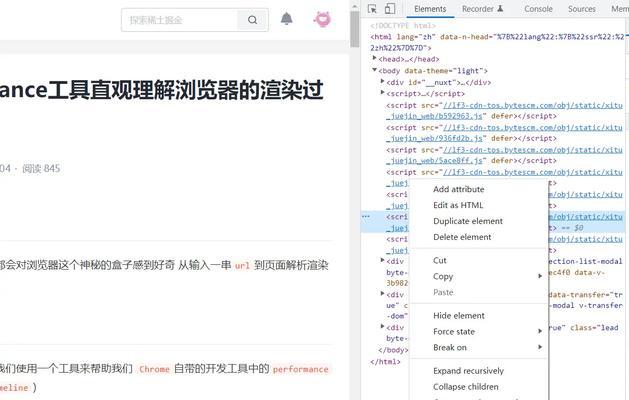Expand the div with data-transfer attribute
629x400 pixels.
(x=382, y=294)
